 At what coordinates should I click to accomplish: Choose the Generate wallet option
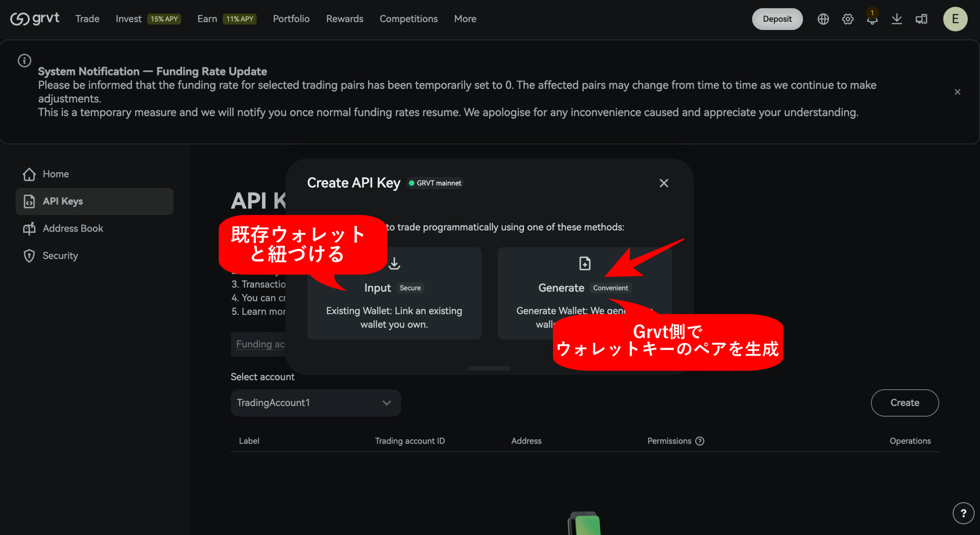pos(585,293)
